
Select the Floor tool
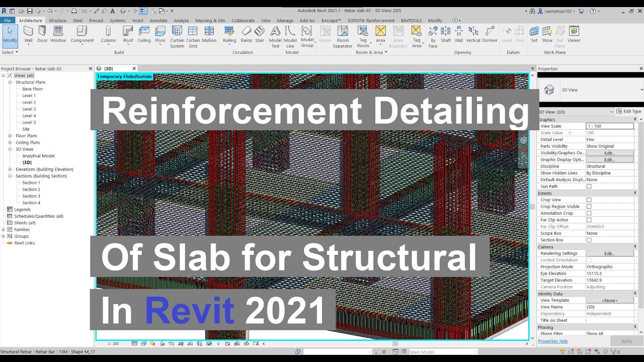point(160,35)
